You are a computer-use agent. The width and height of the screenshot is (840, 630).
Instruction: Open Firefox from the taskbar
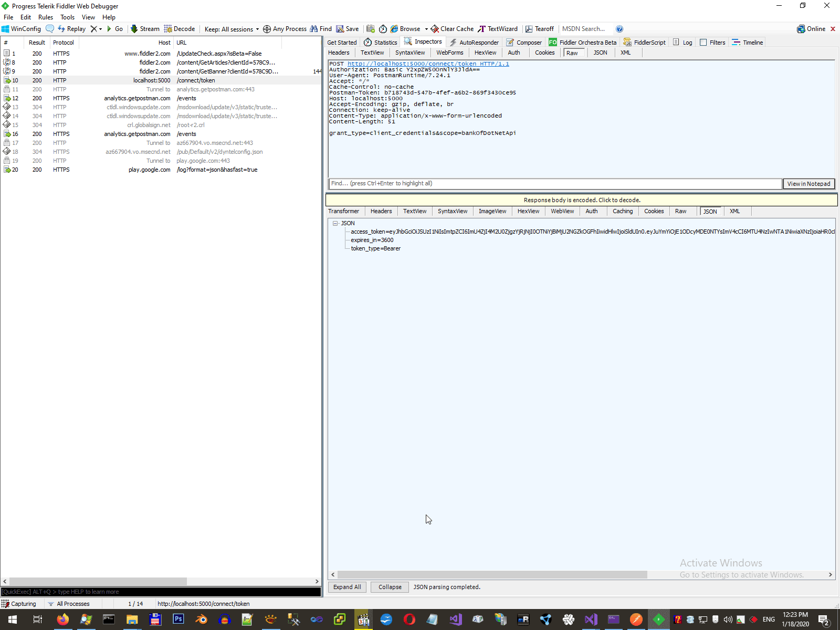[x=63, y=619]
